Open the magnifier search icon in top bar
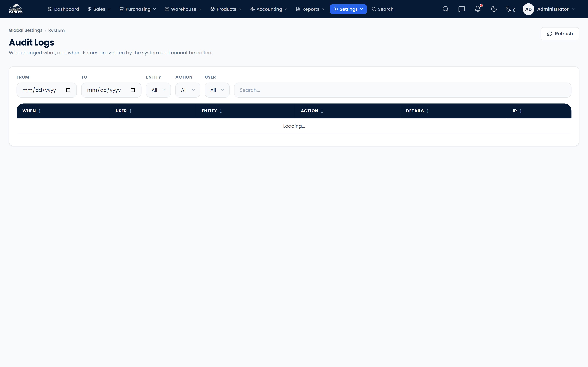 (445, 9)
